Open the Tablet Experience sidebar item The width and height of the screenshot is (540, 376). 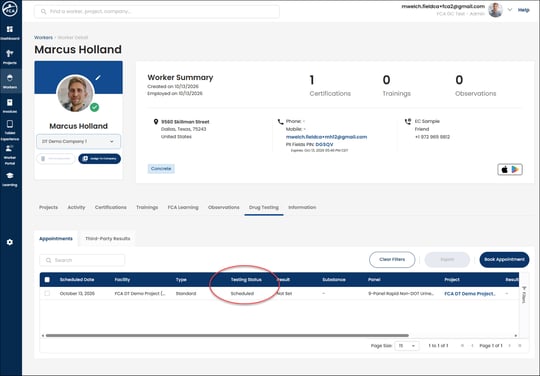click(10, 130)
